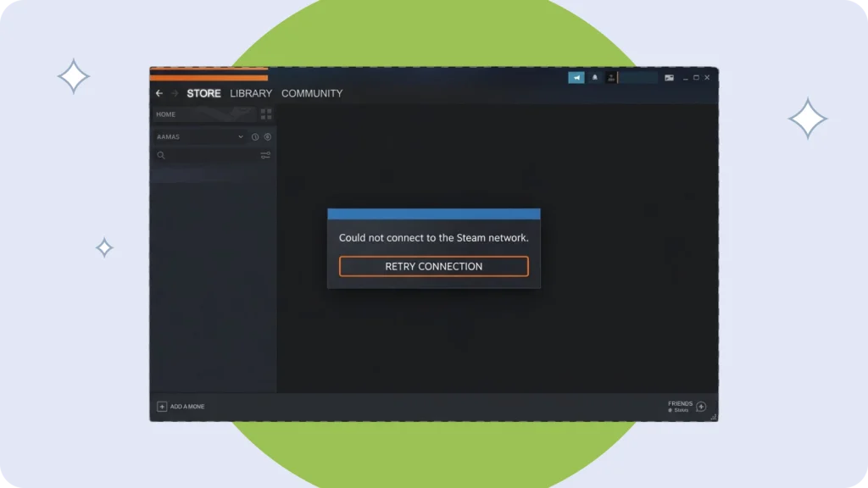Click the clock recent-activity icon
Screen dimensions: 868x488
[255, 137]
